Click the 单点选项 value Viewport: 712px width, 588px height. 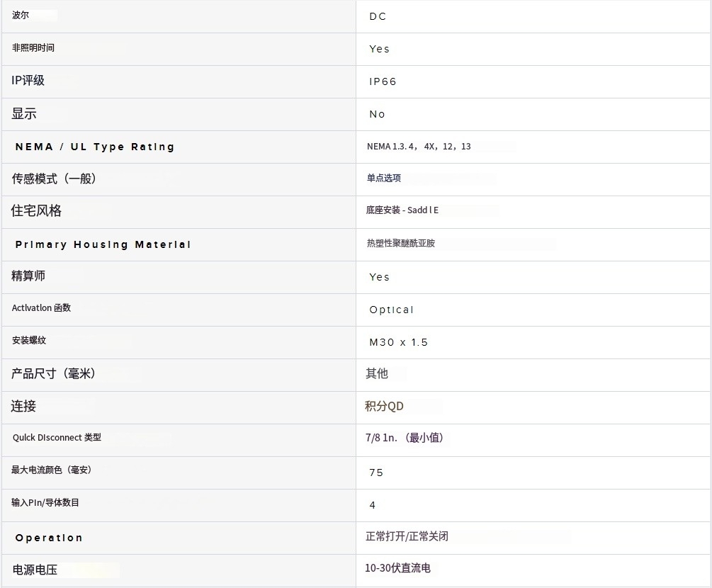click(383, 178)
